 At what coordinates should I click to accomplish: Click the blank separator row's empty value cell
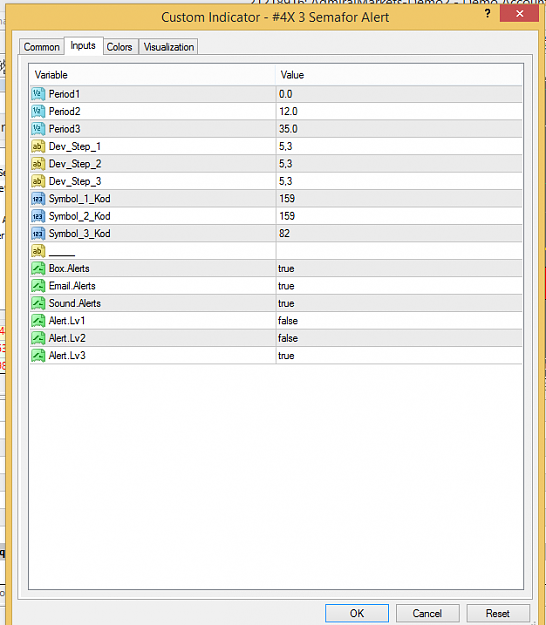coord(399,251)
